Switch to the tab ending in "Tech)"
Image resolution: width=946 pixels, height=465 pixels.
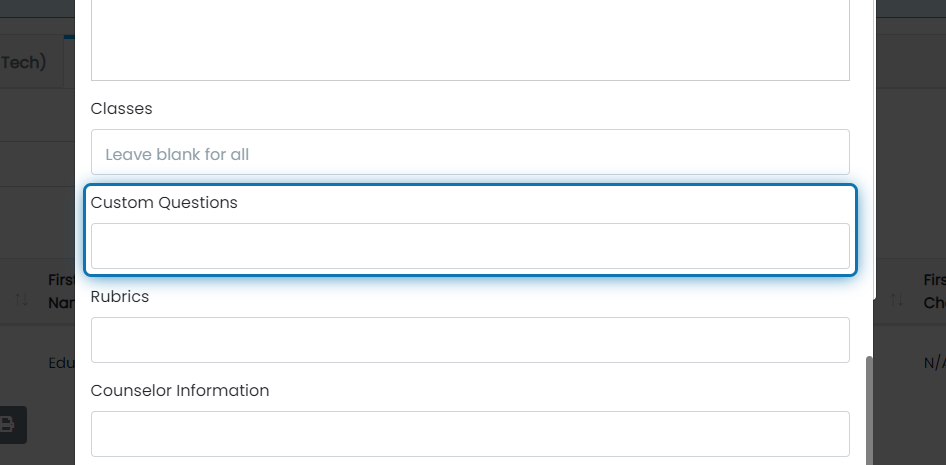coord(24,62)
